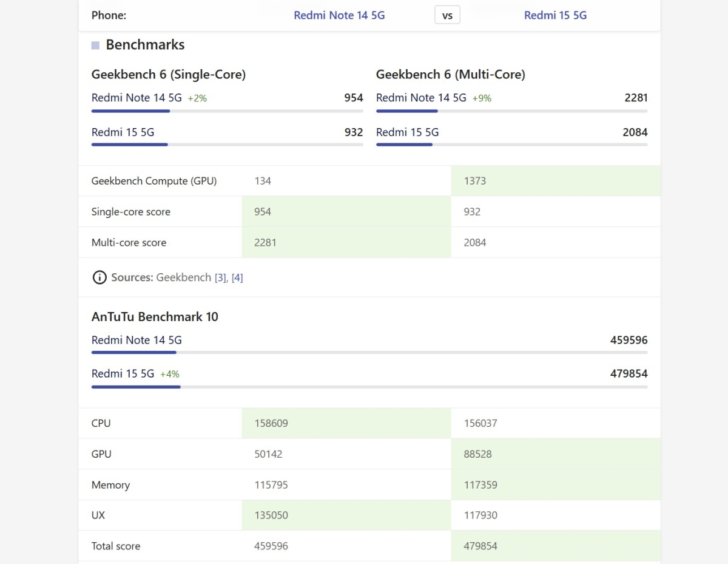728x564 pixels.
Task: Select the Geekbench 6 (Single-Core) heading
Action: click(168, 74)
